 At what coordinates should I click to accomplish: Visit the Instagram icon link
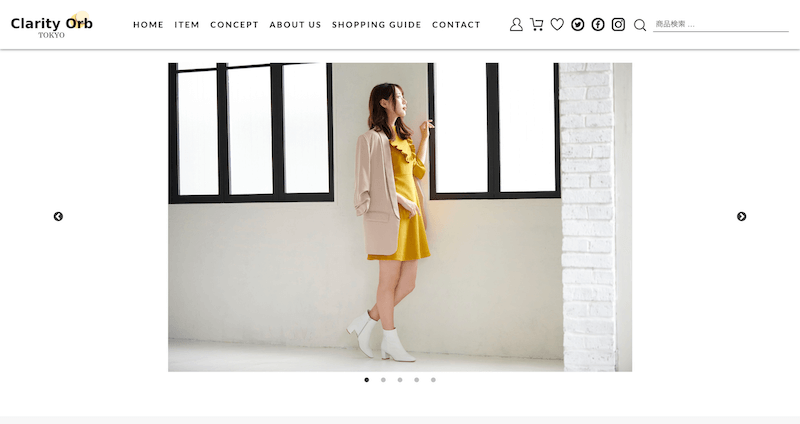618,24
